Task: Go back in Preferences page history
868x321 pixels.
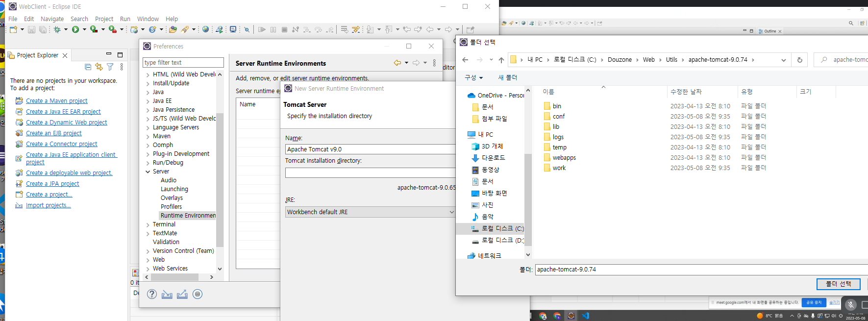Action: (397, 63)
